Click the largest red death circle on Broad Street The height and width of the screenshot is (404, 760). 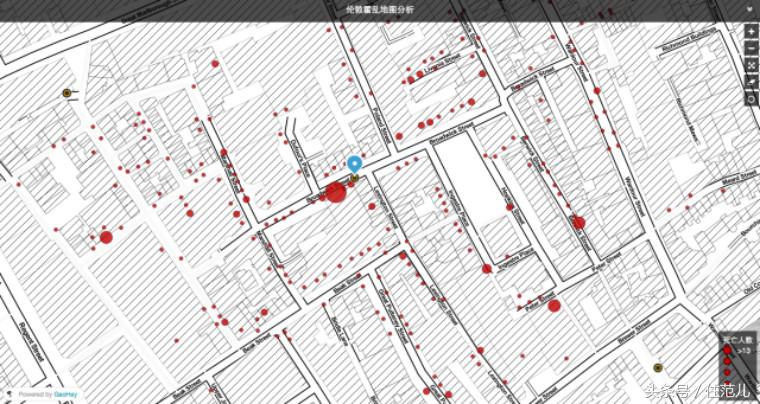336,192
